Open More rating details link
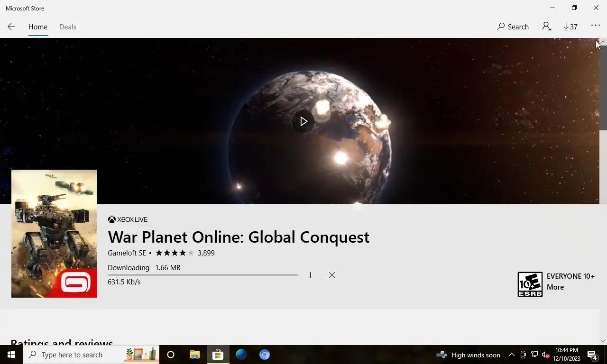607x364 pixels. (555, 287)
